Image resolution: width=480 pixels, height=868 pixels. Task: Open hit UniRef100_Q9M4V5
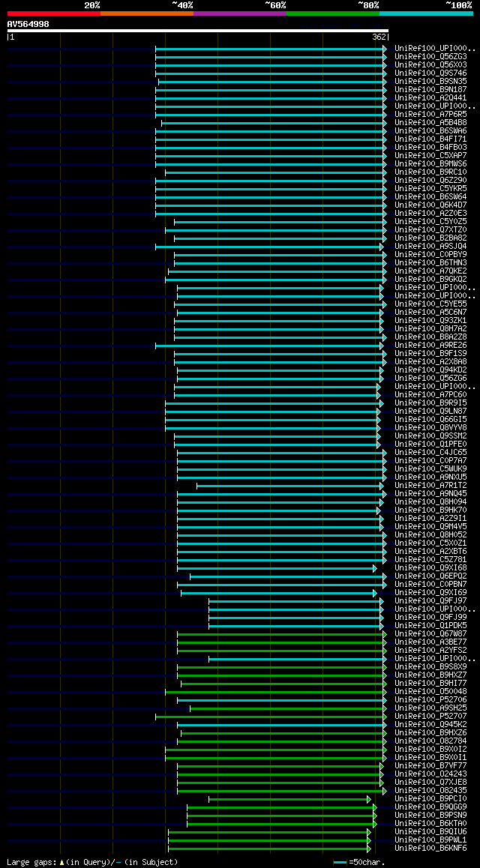pyautogui.click(x=430, y=527)
